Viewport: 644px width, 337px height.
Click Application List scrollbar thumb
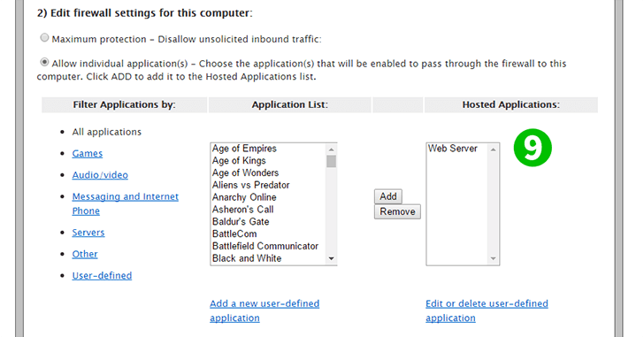332,161
